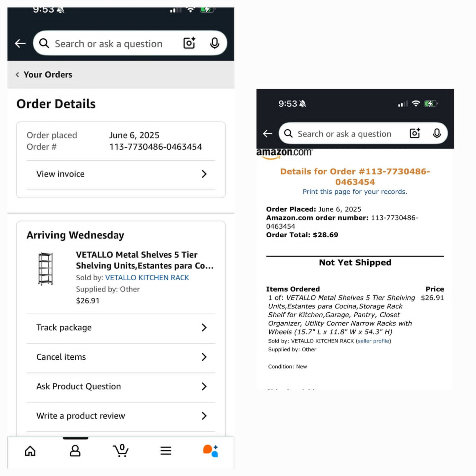Image resolution: width=476 pixels, height=476 pixels.
Task: Select Ask Product Question option
Action: tap(121, 386)
